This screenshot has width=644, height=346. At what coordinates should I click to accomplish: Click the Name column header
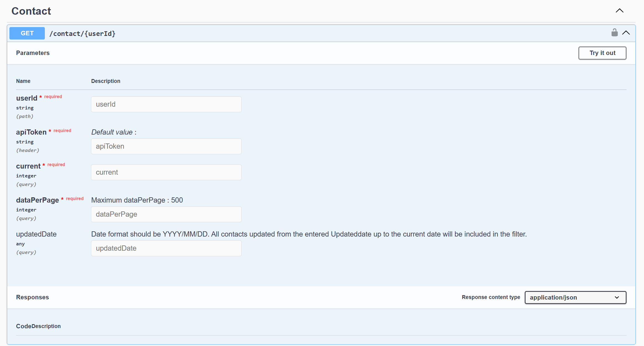pos(23,81)
